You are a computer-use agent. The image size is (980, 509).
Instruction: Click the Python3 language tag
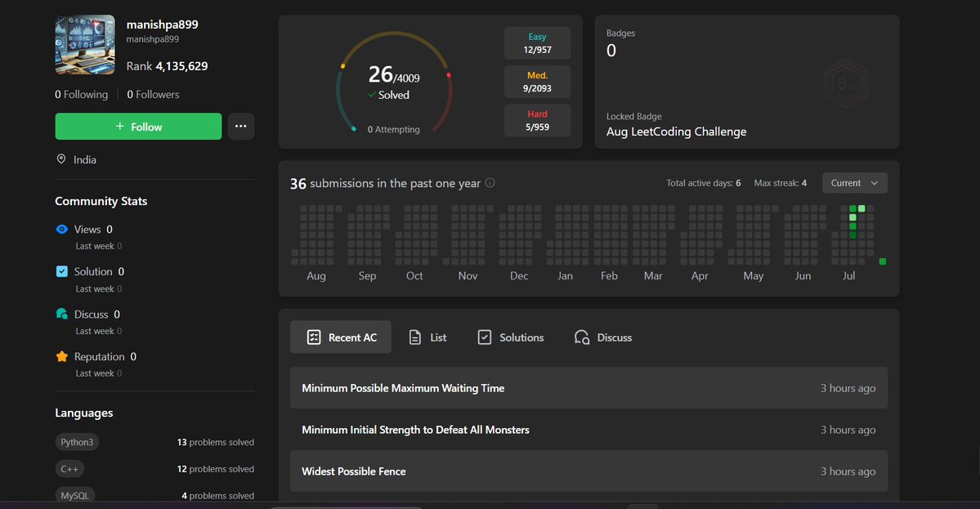[77, 442]
